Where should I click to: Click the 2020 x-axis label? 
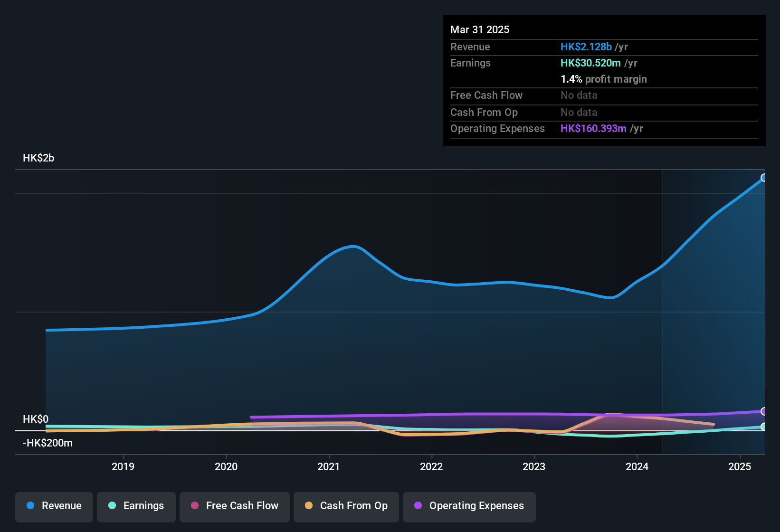[x=226, y=467]
